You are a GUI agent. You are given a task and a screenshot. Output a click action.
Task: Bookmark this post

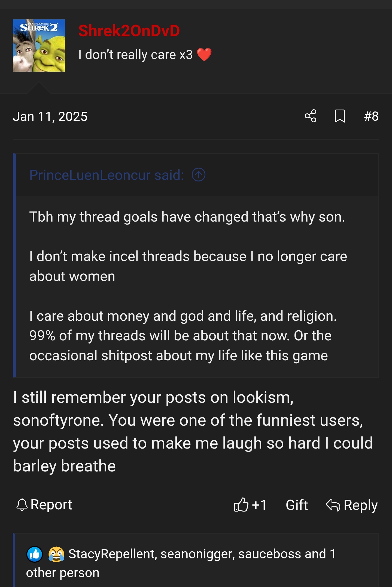click(340, 116)
